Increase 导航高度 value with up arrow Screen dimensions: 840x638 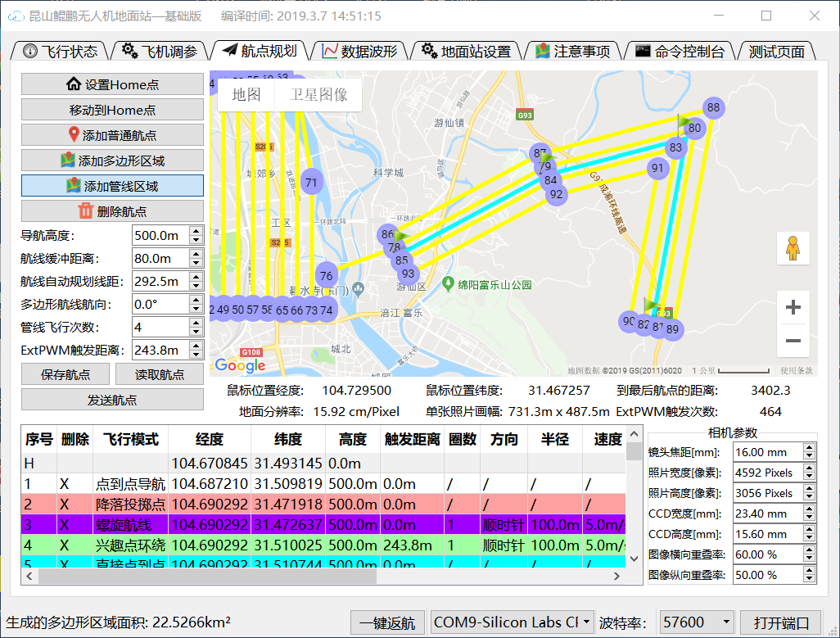click(196, 231)
